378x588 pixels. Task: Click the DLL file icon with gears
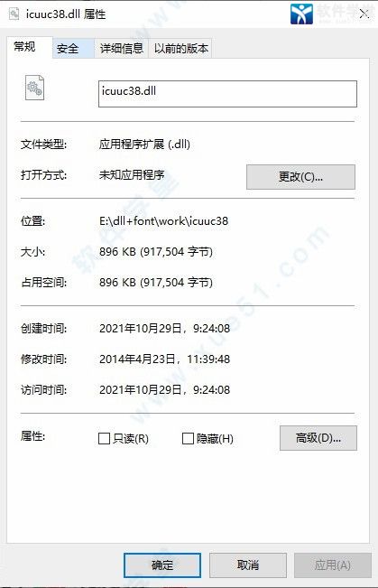pos(34,88)
